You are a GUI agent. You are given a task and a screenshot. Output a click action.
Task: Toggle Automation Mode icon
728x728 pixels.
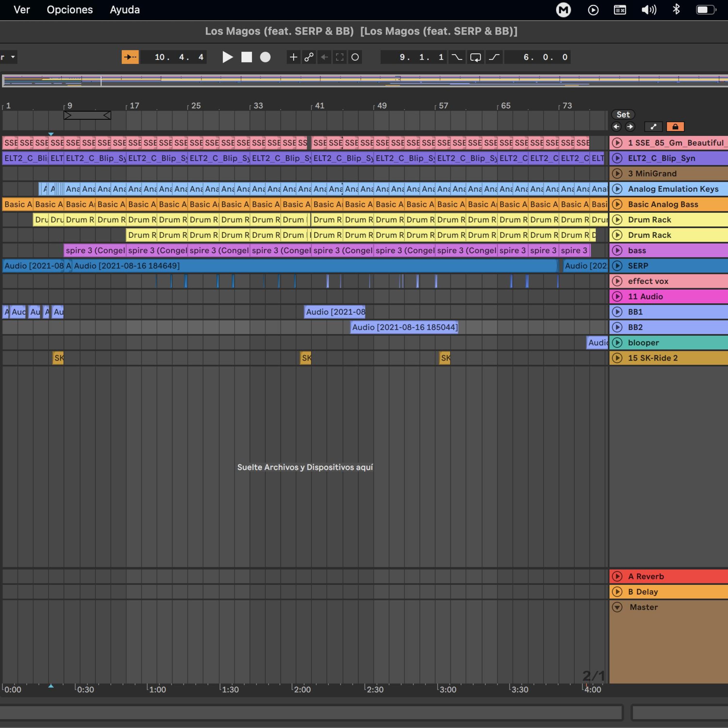654,127
